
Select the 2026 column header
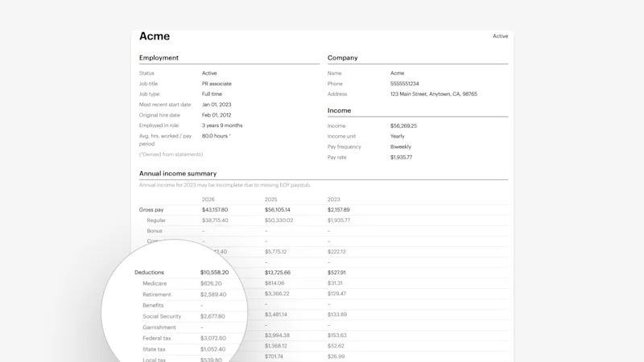pos(208,200)
